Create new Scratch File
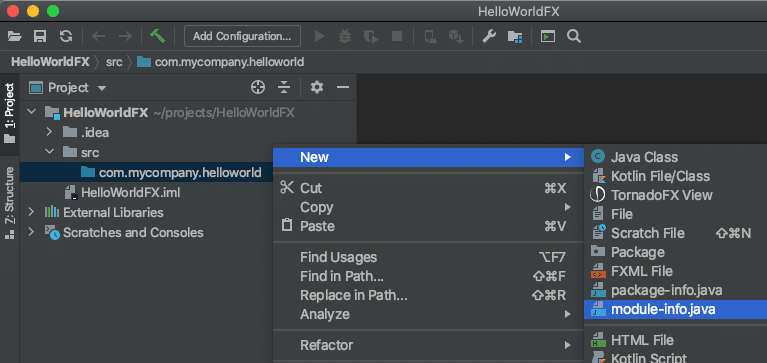Screen dimensions: 767x363 click(x=676, y=233)
